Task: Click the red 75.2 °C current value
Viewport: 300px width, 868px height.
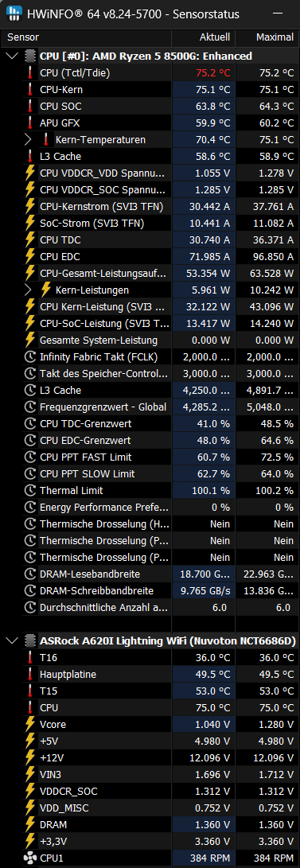Action: click(212, 72)
